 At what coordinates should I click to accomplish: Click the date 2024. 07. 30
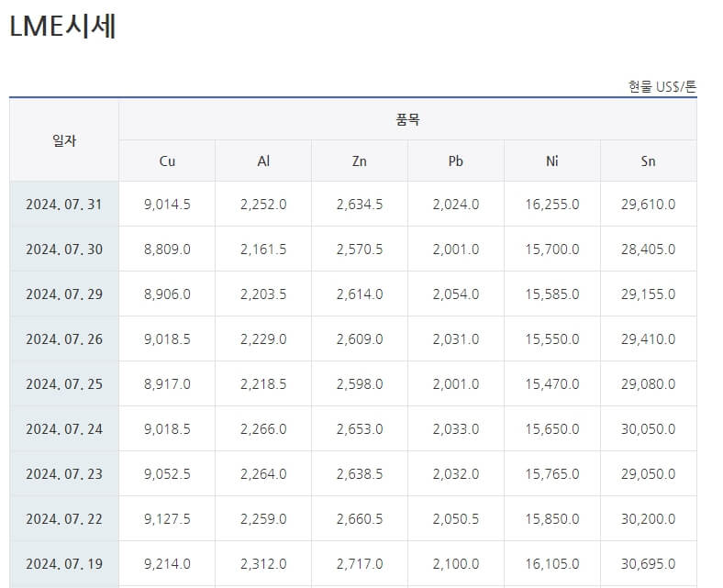(x=64, y=249)
